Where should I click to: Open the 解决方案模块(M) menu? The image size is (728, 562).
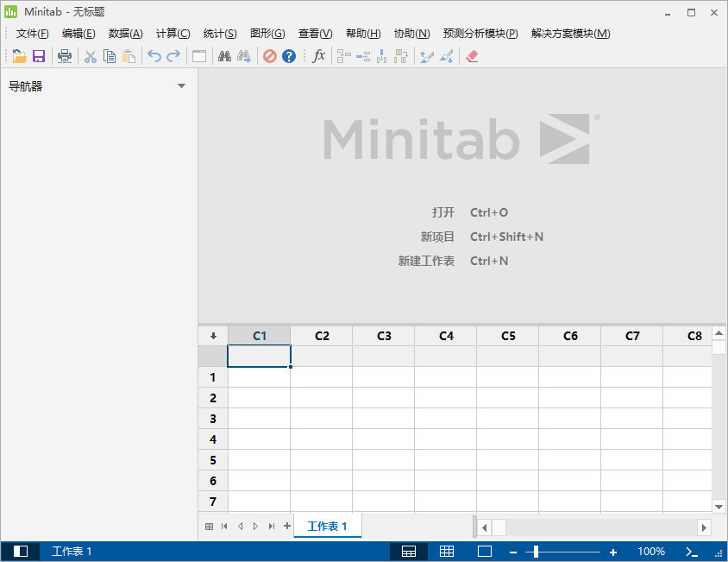pyautogui.click(x=571, y=34)
